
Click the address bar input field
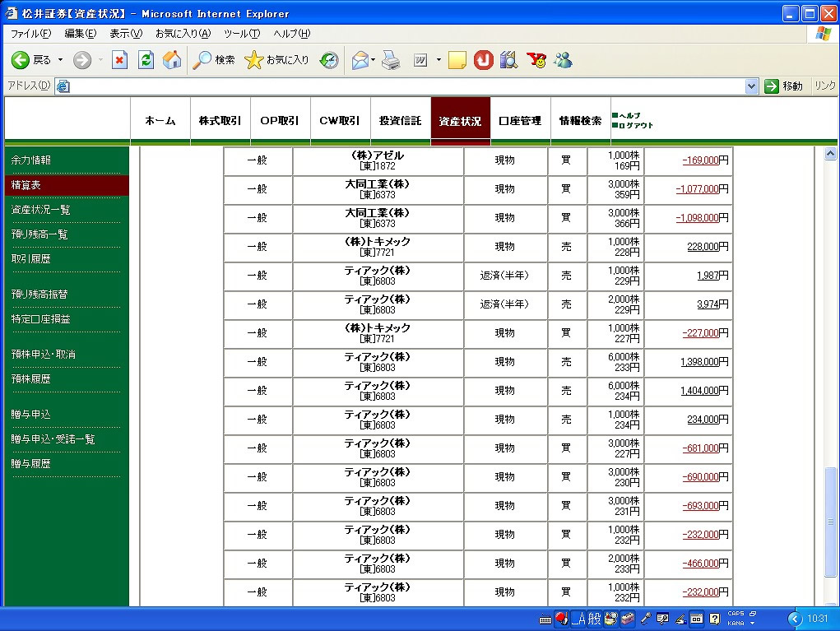coord(407,86)
